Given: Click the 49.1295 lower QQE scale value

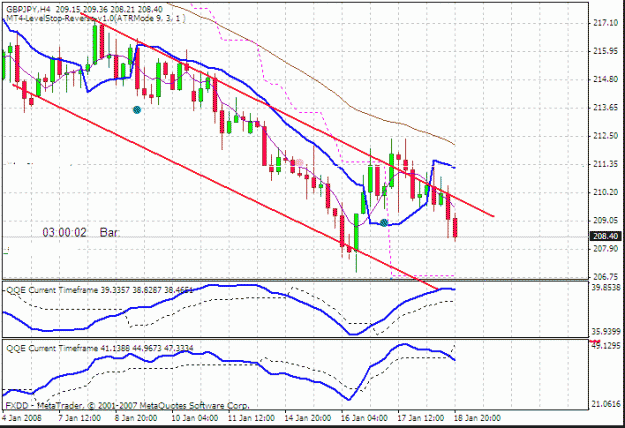Looking at the screenshot, I should (x=606, y=346).
